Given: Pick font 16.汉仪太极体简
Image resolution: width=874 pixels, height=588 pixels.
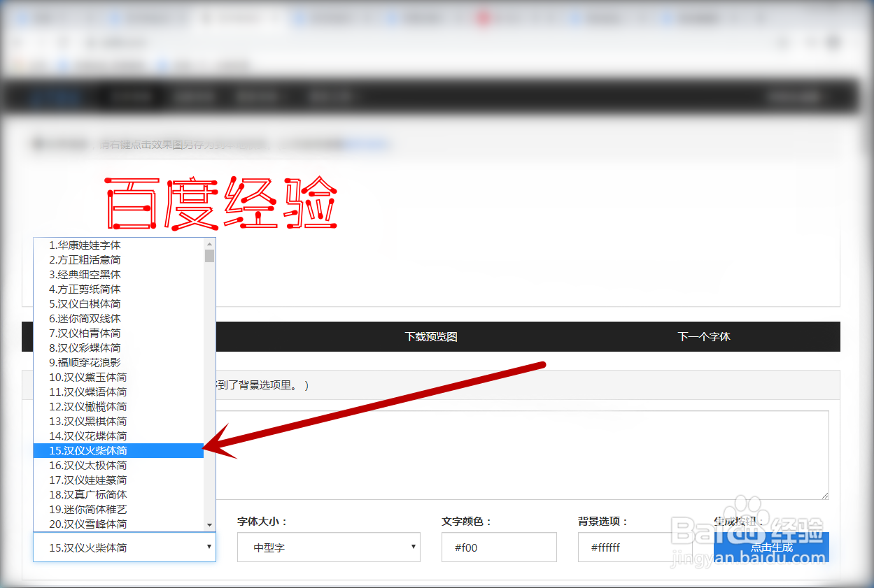Looking at the screenshot, I should [x=118, y=466].
